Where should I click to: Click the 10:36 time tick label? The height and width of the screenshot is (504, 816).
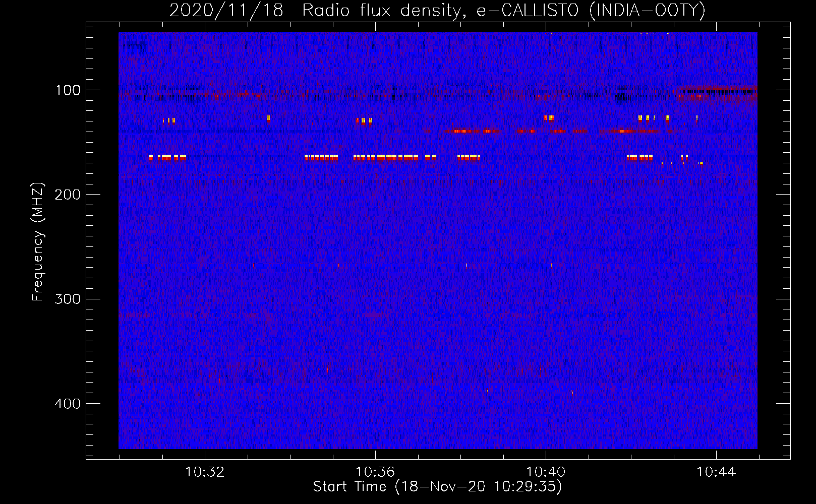click(x=375, y=472)
